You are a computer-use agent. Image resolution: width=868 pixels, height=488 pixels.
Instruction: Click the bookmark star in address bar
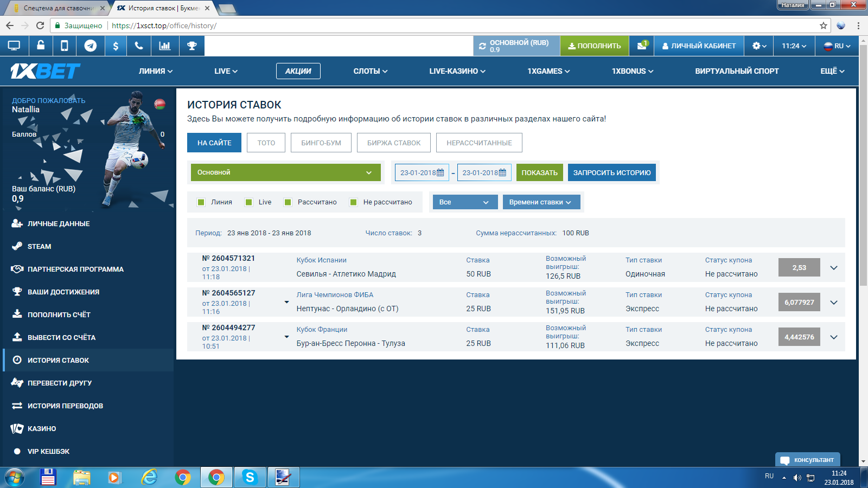tap(823, 25)
